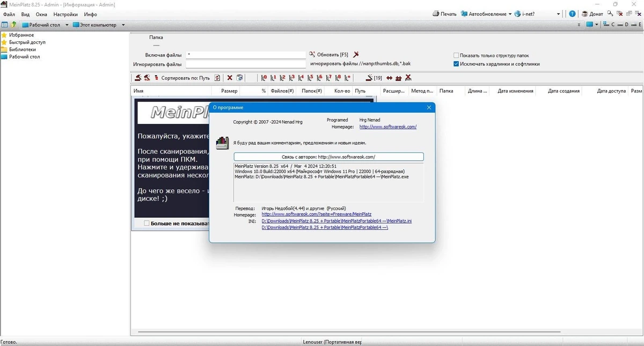644x346 pixels.
Task: Select level 5 tree depth icon
Action: pyautogui.click(x=310, y=78)
